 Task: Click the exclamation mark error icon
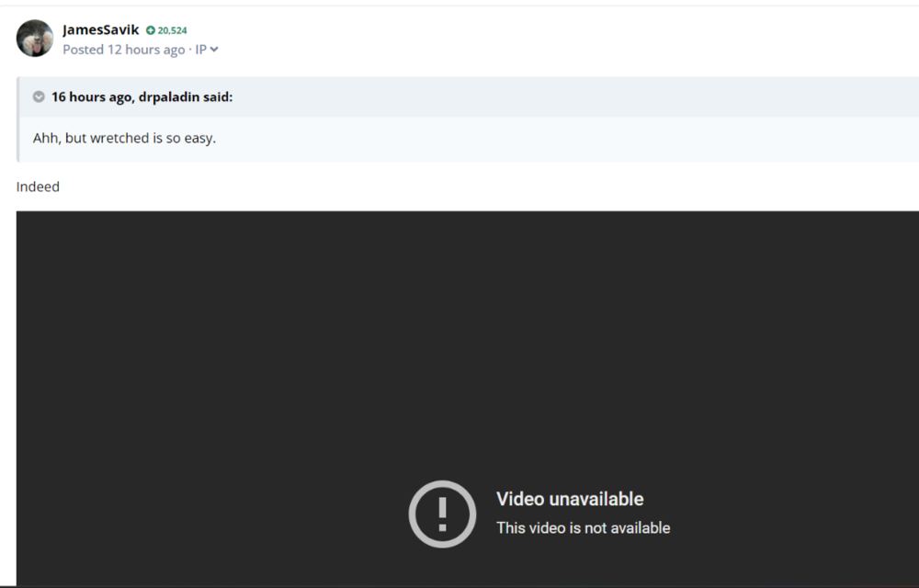coord(442,514)
